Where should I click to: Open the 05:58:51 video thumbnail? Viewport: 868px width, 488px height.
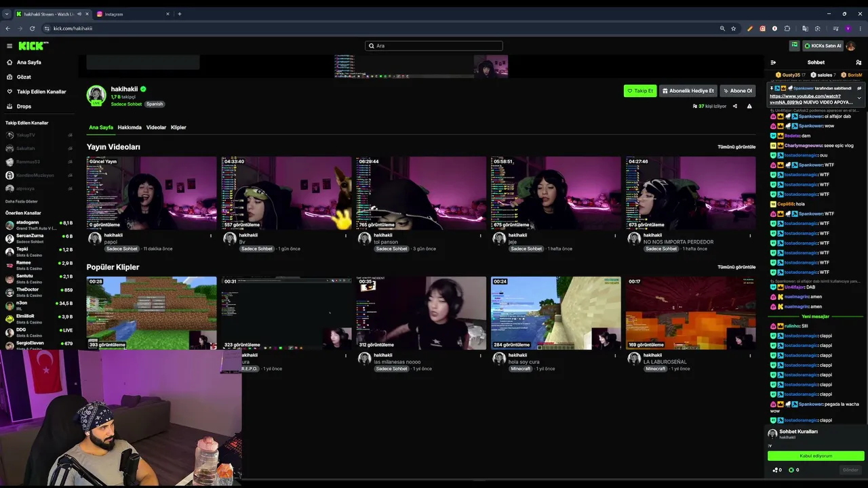tap(556, 193)
